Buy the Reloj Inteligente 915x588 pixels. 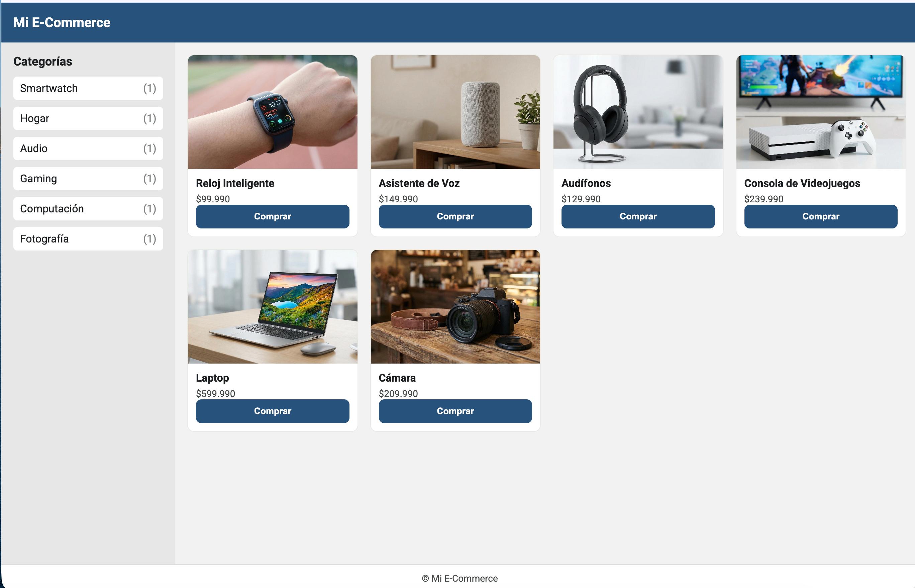tap(273, 216)
